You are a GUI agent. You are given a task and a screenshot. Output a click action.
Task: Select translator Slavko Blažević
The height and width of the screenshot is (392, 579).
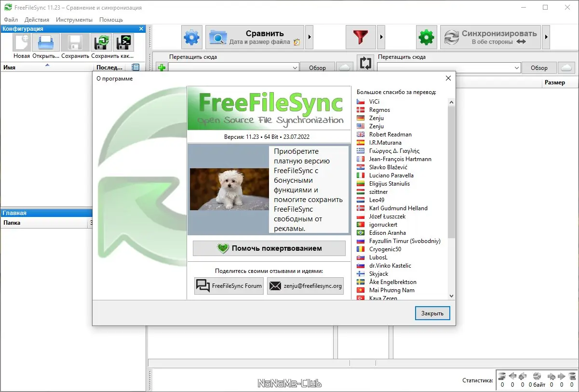(388, 167)
